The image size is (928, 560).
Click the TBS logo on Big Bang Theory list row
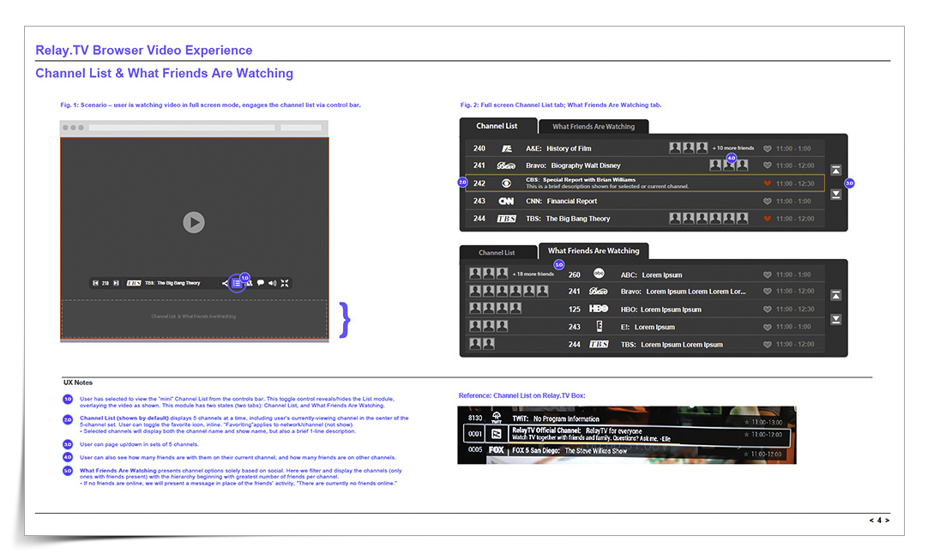tap(506, 219)
